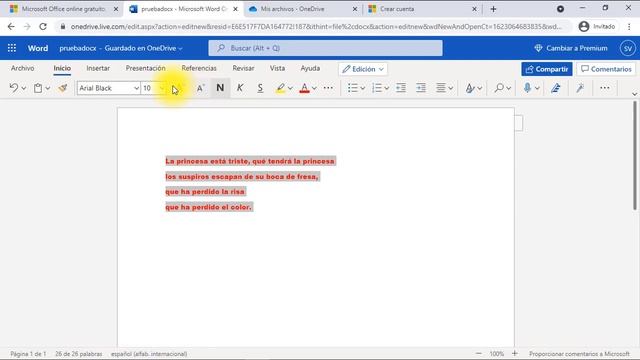Expand the Dictate options arrow
The width and height of the screenshot is (640, 360).
pyautogui.click(x=537, y=88)
